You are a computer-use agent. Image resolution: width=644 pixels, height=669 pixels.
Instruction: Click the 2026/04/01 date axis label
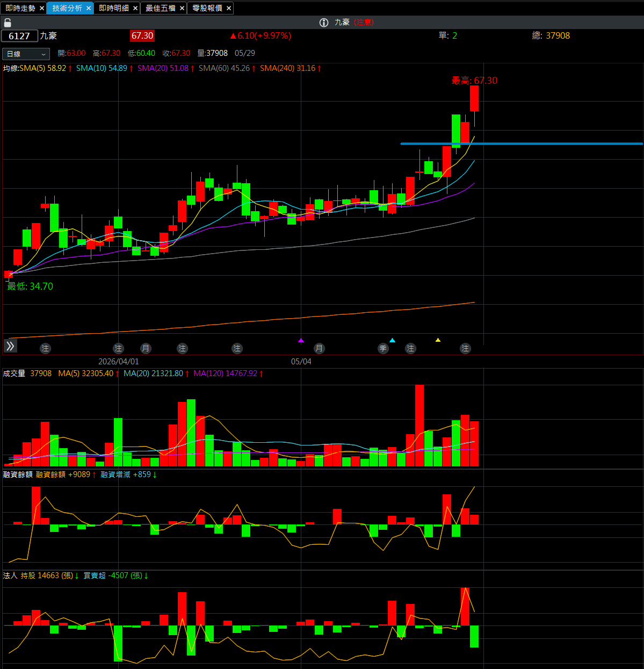(x=119, y=362)
